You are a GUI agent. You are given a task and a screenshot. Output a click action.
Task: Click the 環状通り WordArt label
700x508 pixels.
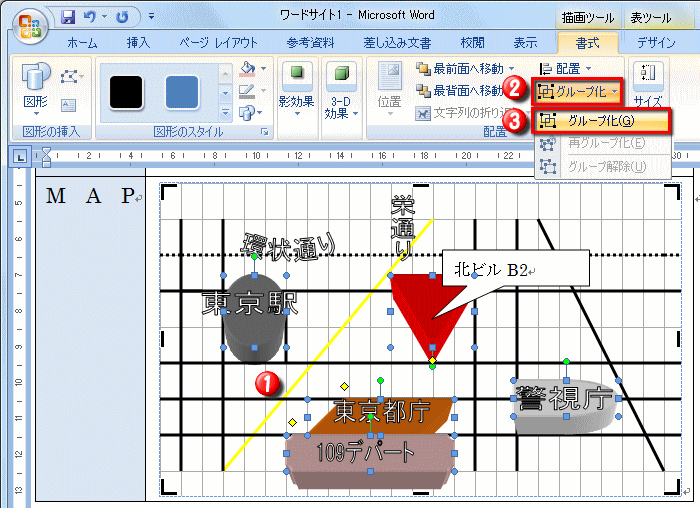pyautogui.click(x=288, y=246)
